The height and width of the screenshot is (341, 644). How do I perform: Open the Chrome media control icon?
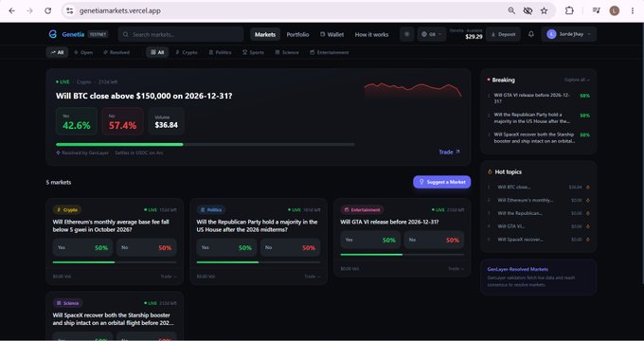coord(597,10)
